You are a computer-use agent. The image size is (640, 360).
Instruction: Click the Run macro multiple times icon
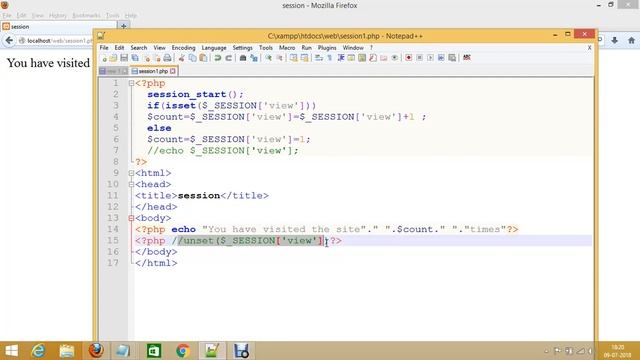[x=441, y=58]
